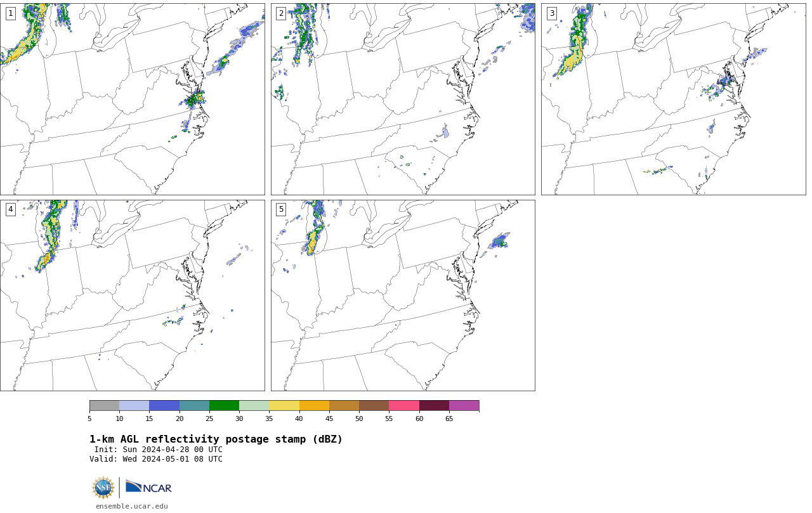The image size is (812, 513).
Task: Select the dark green 25-30 dBZ swatch
Action: [224, 406]
